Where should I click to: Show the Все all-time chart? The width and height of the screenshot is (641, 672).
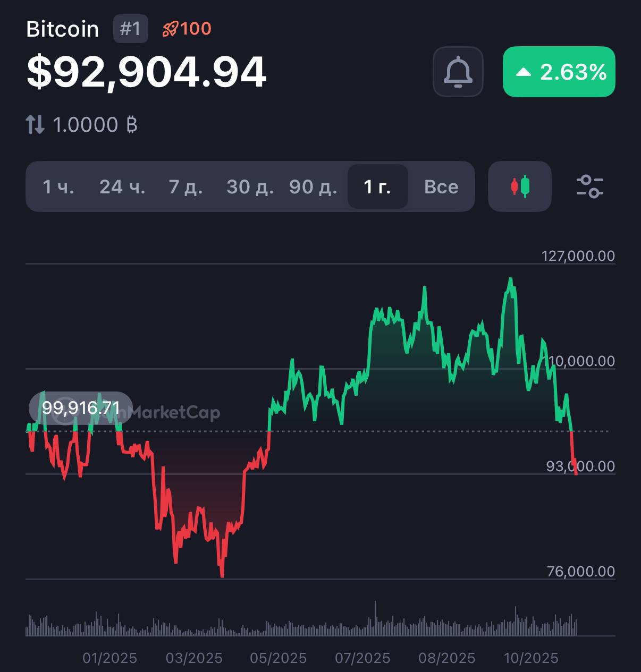click(x=441, y=186)
